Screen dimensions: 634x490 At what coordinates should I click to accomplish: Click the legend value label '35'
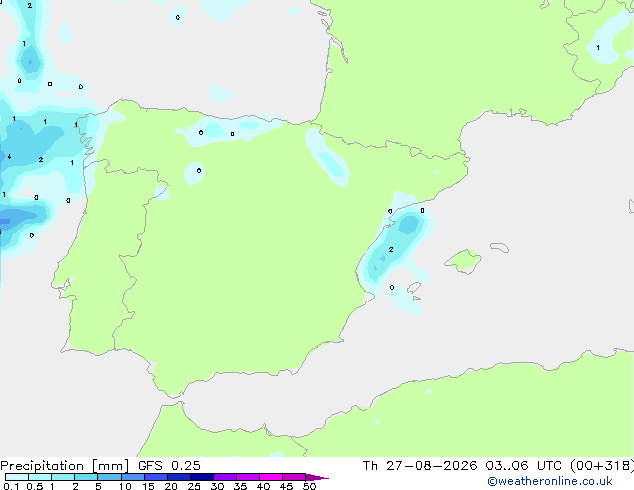[x=240, y=486]
